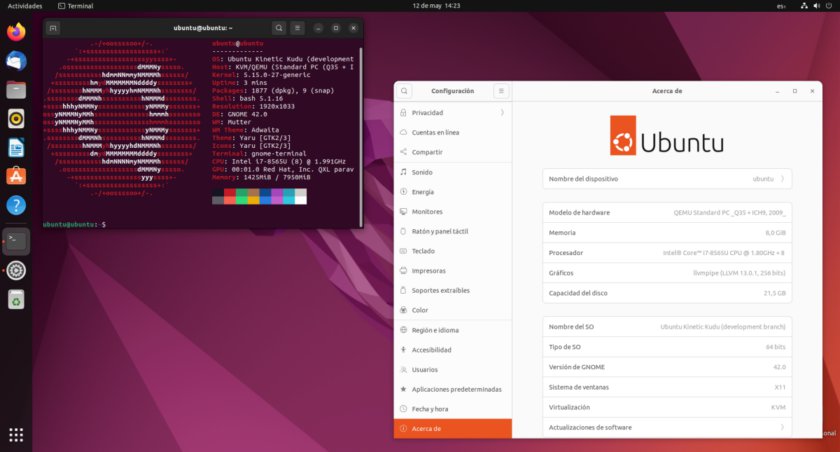Open the Trash in the dock
840x452 pixels.
click(16, 299)
